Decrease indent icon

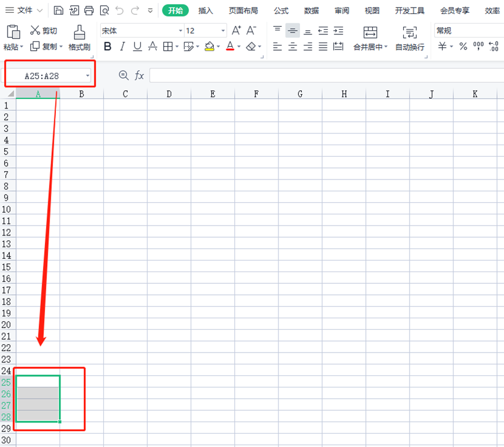coord(323,31)
